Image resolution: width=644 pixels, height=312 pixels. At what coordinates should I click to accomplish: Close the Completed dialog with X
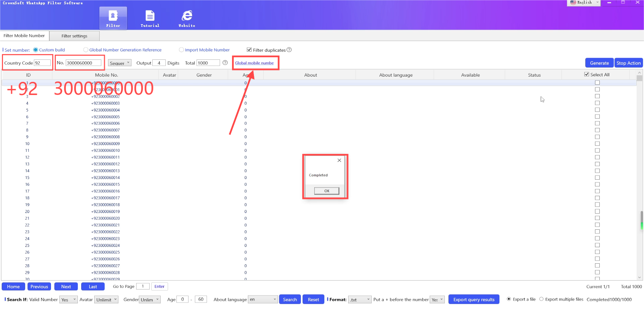pos(339,160)
